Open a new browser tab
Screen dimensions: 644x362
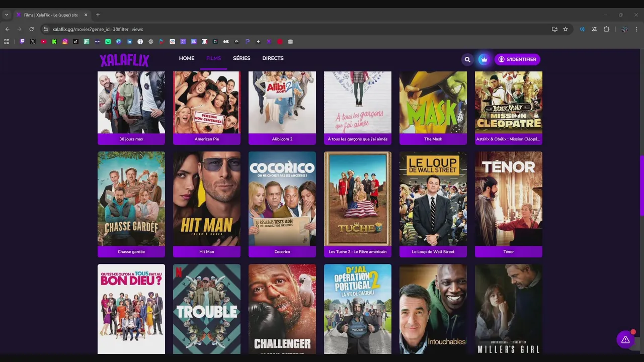coord(98,15)
